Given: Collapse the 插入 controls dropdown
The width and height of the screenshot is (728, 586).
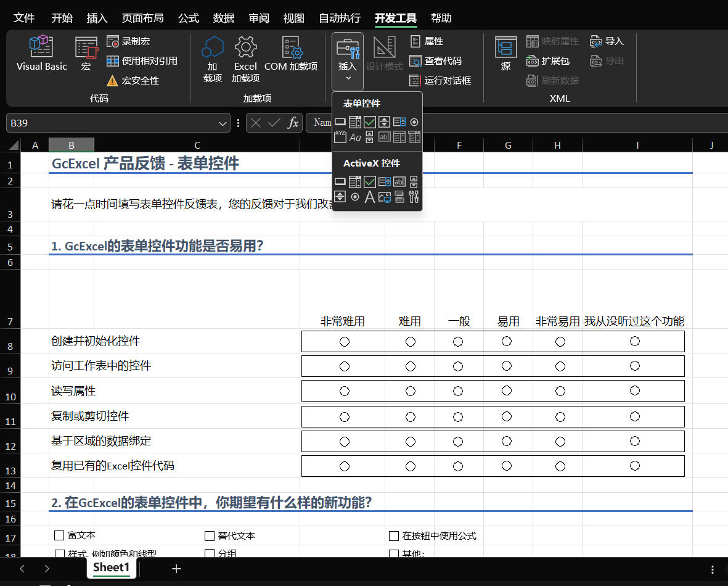Looking at the screenshot, I should point(347,61).
